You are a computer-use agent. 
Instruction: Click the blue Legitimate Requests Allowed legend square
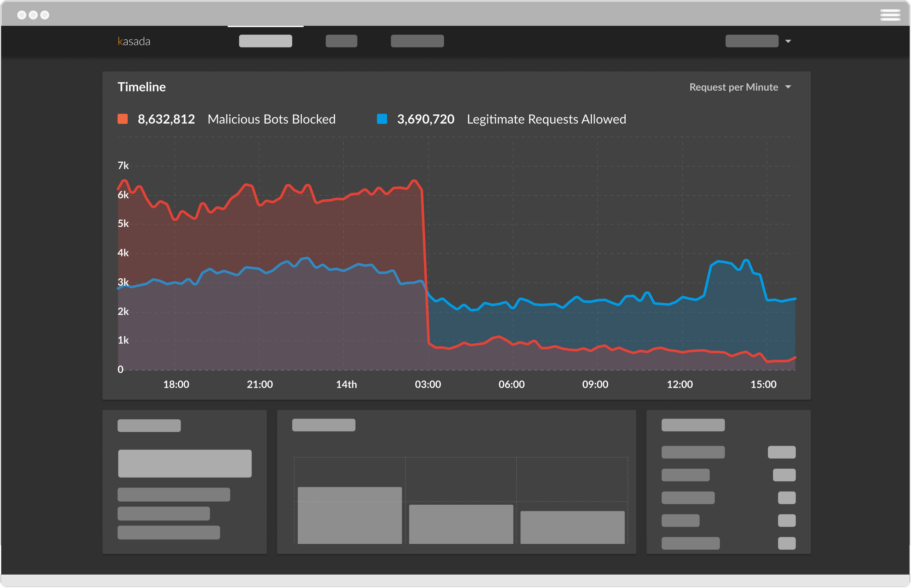[381, 119]
